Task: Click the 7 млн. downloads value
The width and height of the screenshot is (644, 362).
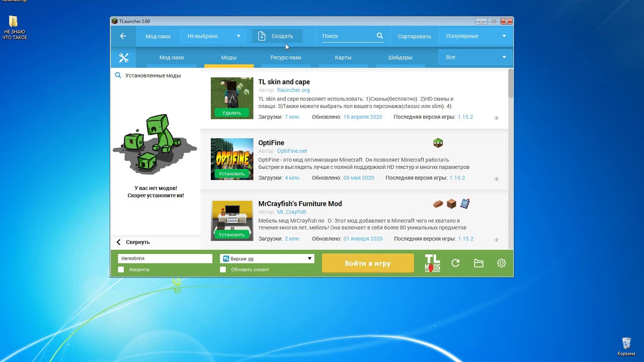Action: 292,117
